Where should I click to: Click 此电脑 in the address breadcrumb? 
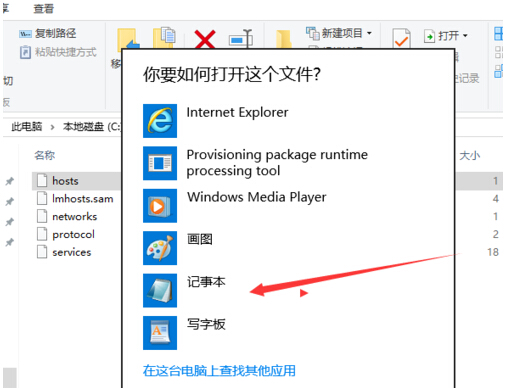coord(27,127)
